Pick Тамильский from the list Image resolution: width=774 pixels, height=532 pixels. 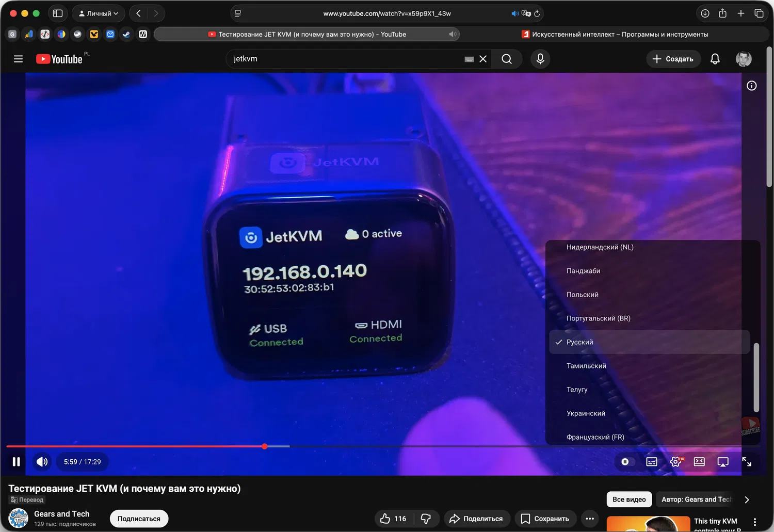click(649, 366)
